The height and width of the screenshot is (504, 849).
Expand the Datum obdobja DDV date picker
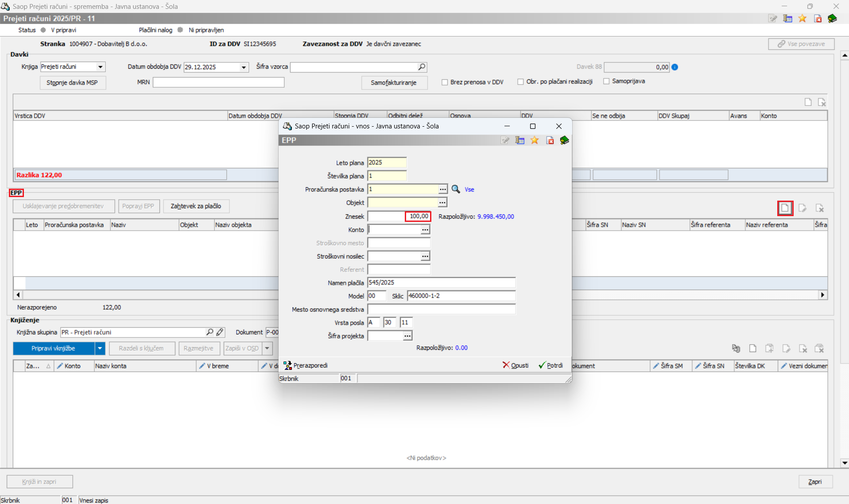click(x=244, y=67)
